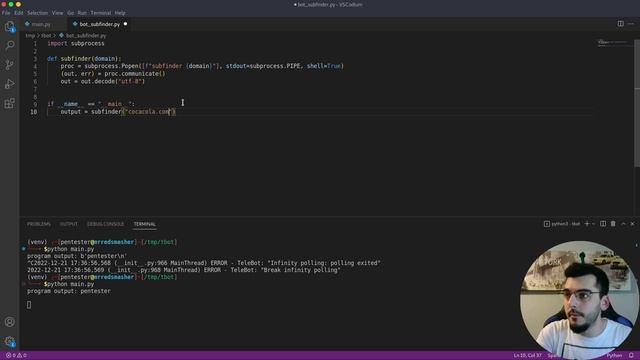
Task: Click 'program output: pentester' terminal line
Action: click(x=69, y=291)
